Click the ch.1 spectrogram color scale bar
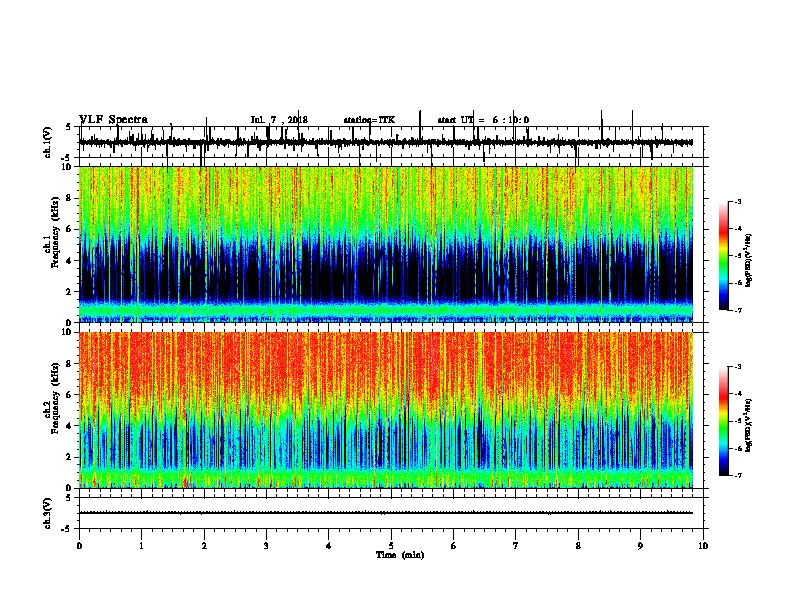 point(723,256)
